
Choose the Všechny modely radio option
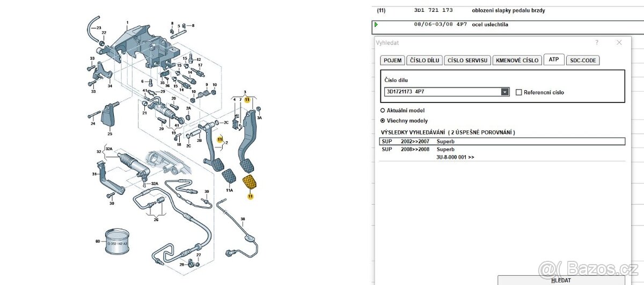point(383,121)
